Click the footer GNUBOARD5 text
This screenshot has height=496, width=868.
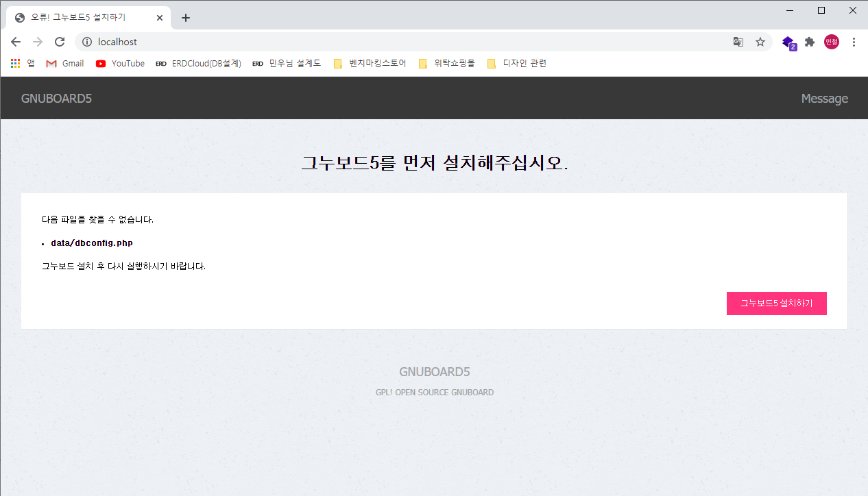tap(435, 372)
